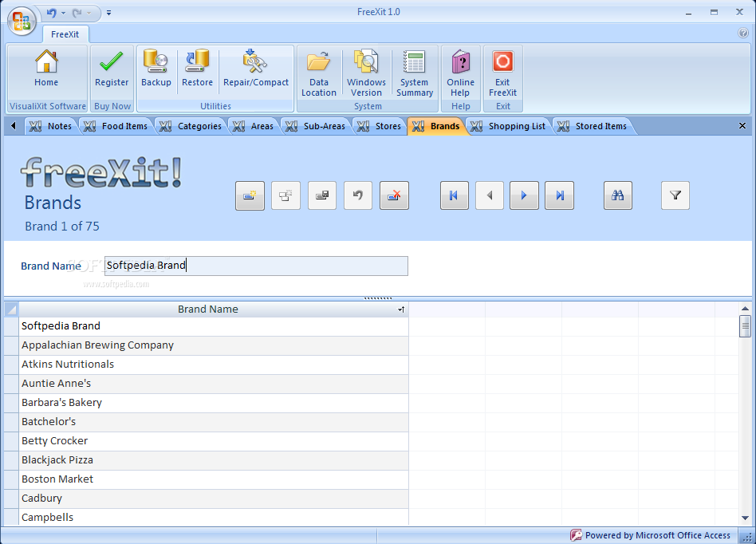Go to next brand record
This screenshot has width=756, height=544.
point(524,195)
